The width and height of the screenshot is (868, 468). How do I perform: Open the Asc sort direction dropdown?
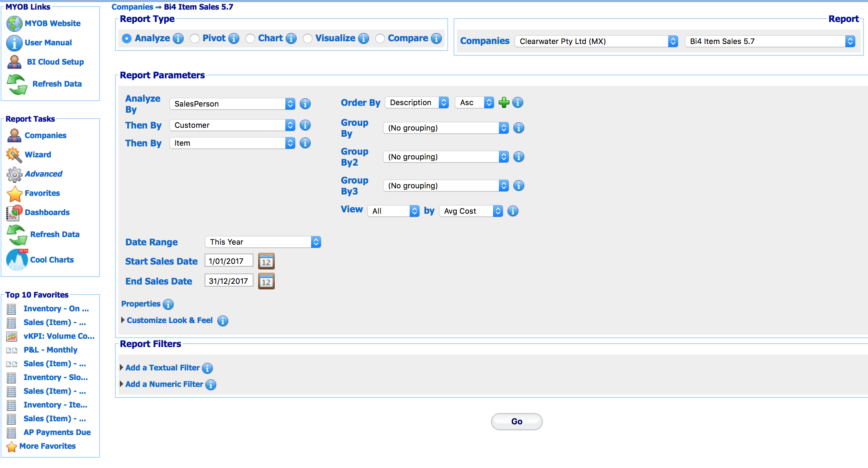(475, 102)
